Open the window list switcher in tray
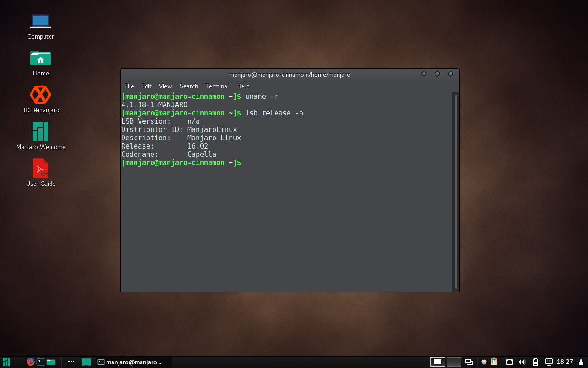The width and height of the screenshot is (588, 368). [x=469, y=362]
